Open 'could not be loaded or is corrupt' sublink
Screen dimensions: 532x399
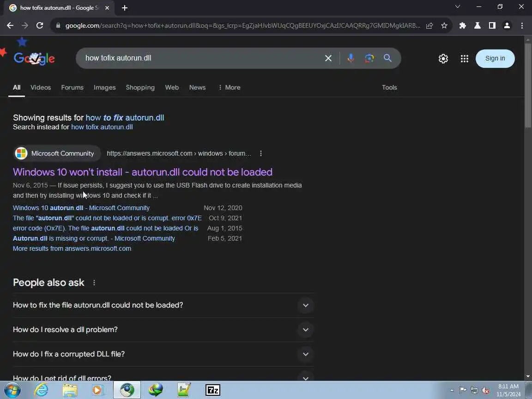(x=107, y=218)
